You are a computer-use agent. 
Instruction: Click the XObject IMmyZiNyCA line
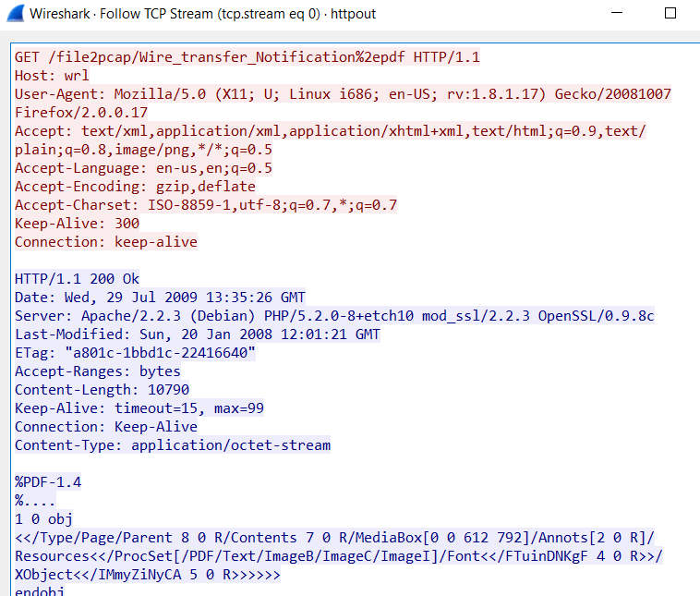coord(148,575)
